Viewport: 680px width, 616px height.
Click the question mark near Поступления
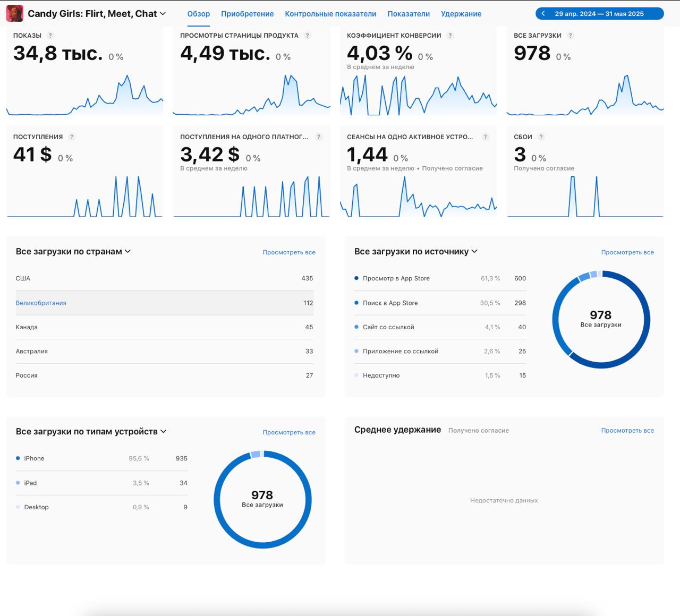click(72, 137)
